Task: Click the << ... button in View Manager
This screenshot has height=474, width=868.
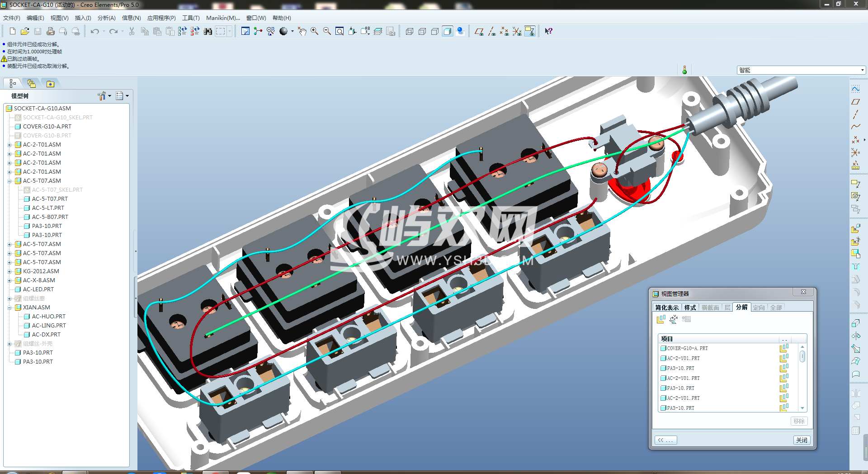Action: (x=665, y=440)
